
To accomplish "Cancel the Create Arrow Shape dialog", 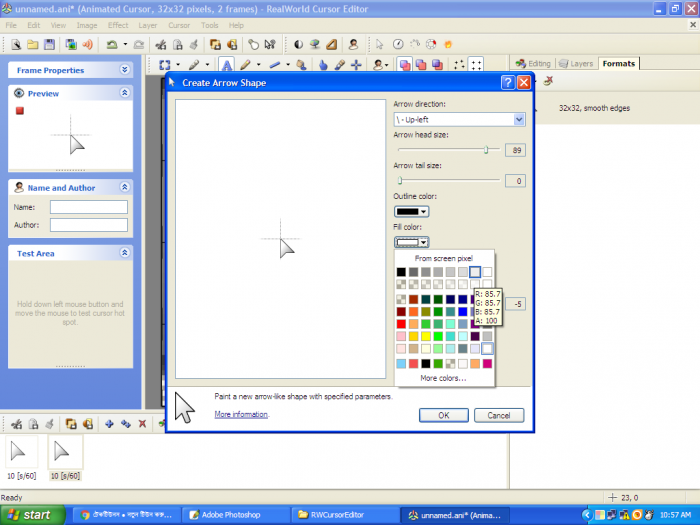I will 499,416.
